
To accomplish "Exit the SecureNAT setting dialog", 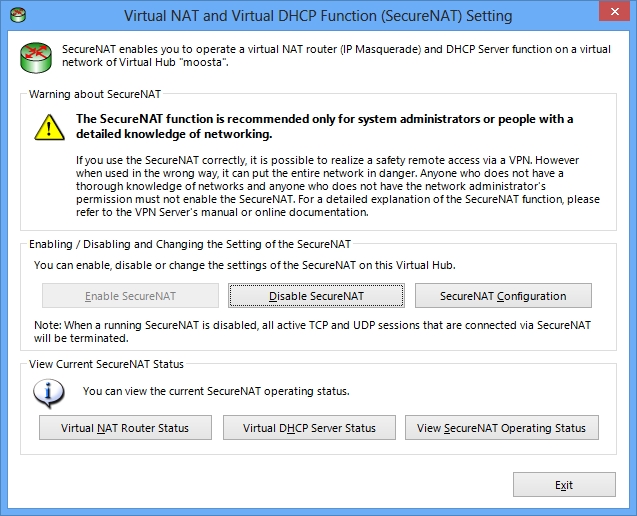I will 564,485.
